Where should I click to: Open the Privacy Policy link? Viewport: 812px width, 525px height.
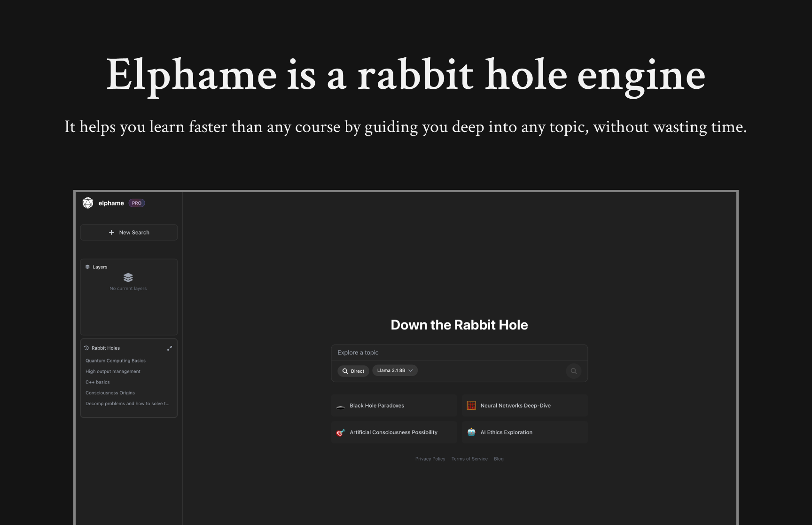click(430, 459)
